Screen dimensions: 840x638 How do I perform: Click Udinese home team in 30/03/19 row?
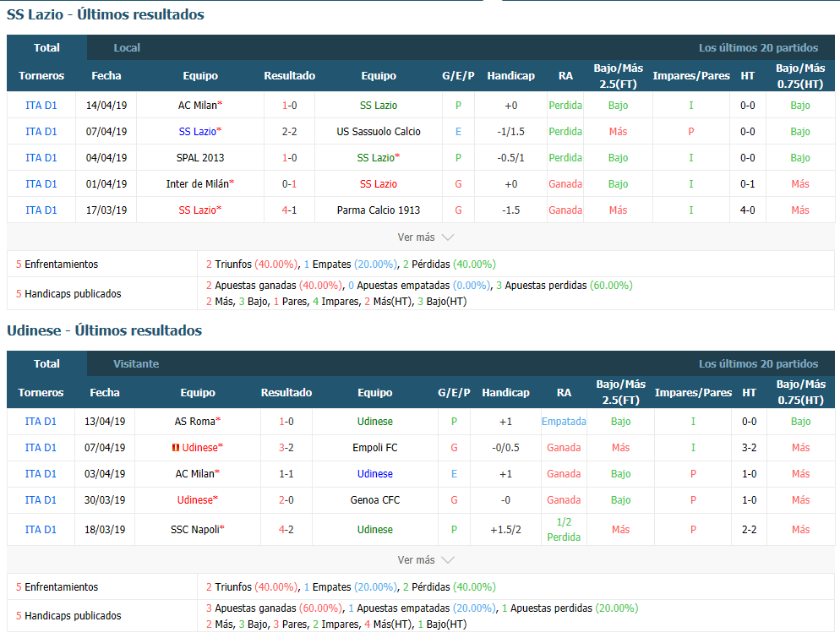click(x=195, y=500)
